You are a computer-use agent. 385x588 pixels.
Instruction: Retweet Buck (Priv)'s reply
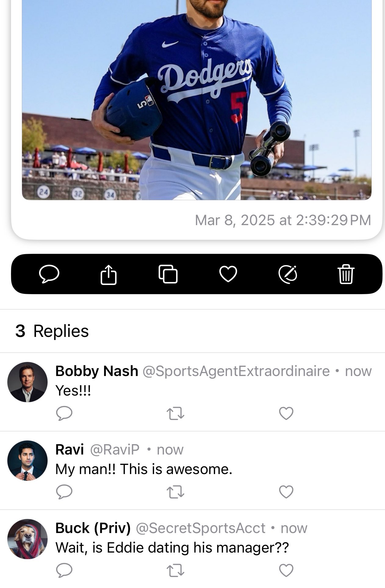pyautogui.click(x=175, y=570)
